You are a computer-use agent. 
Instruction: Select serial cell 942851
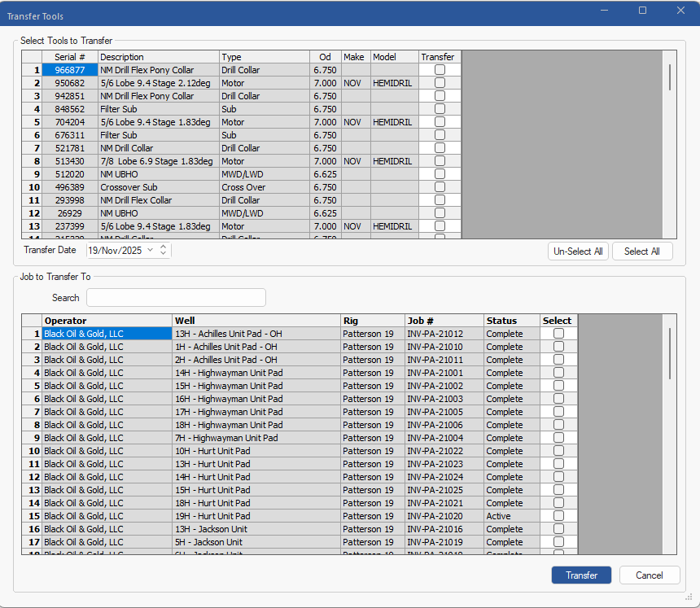tap(70, 95)
